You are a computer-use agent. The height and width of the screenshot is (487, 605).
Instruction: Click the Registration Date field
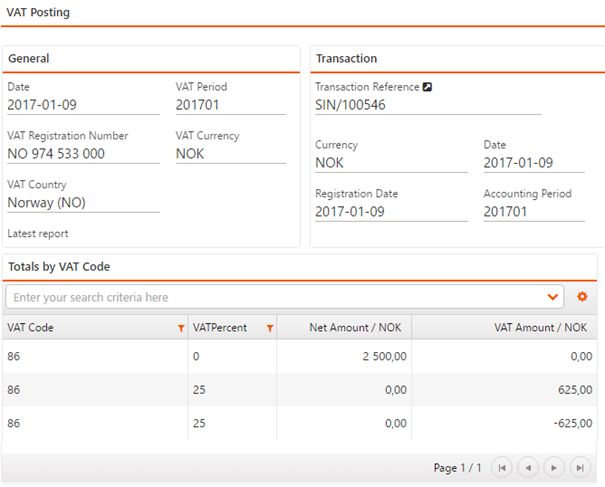[390, 211]
